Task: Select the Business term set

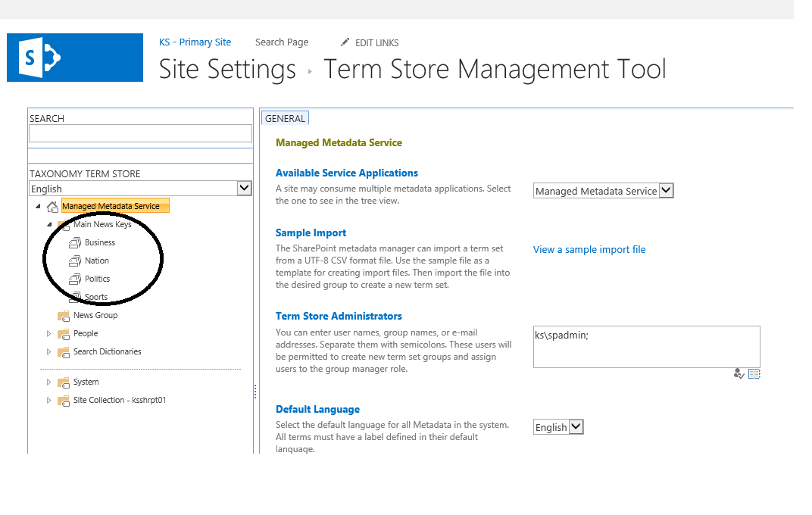Action: click(100, 243)
